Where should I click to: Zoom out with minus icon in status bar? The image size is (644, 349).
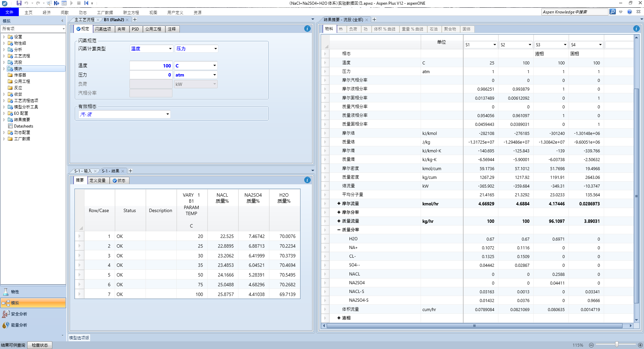coord(591,345)
